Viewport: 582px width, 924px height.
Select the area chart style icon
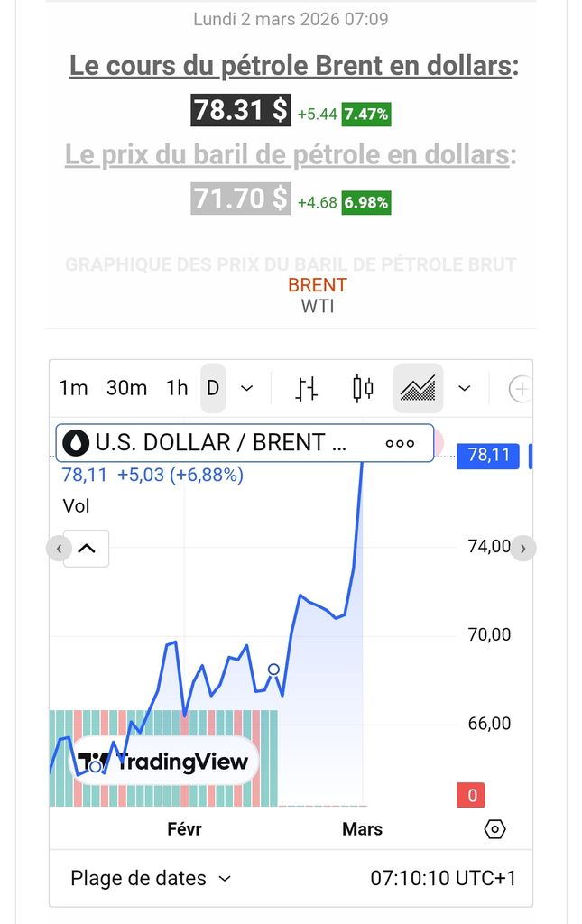tap(418, 389)
